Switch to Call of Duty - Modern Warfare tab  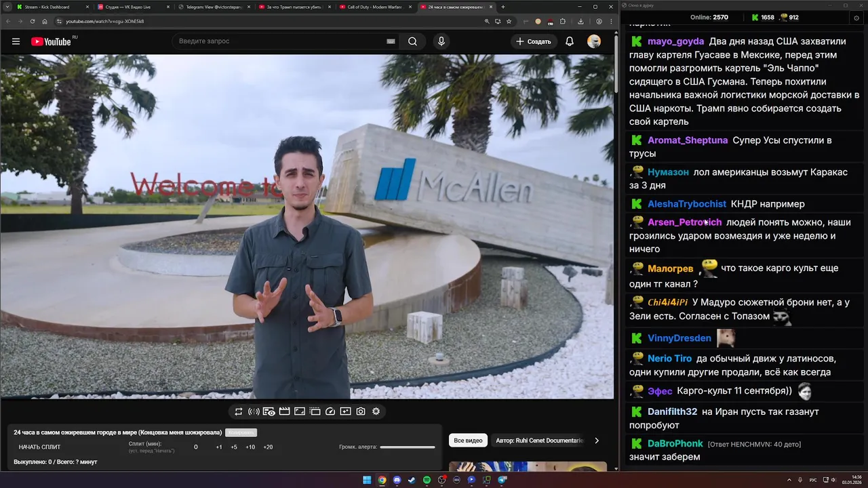pos(374,7)
